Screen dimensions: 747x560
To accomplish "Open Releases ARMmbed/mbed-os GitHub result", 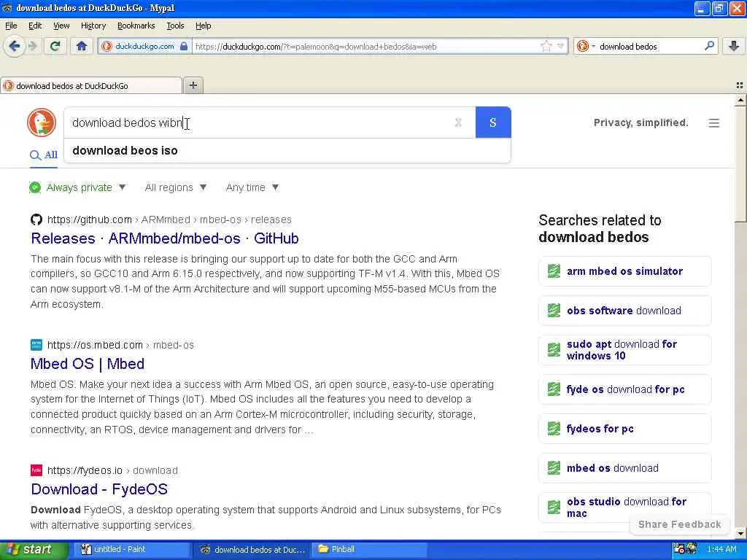I will coord(165,238).
